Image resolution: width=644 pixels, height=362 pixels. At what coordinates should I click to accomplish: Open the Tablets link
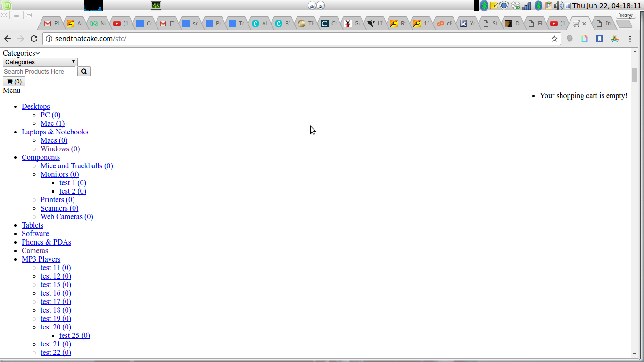pos(33,225)
